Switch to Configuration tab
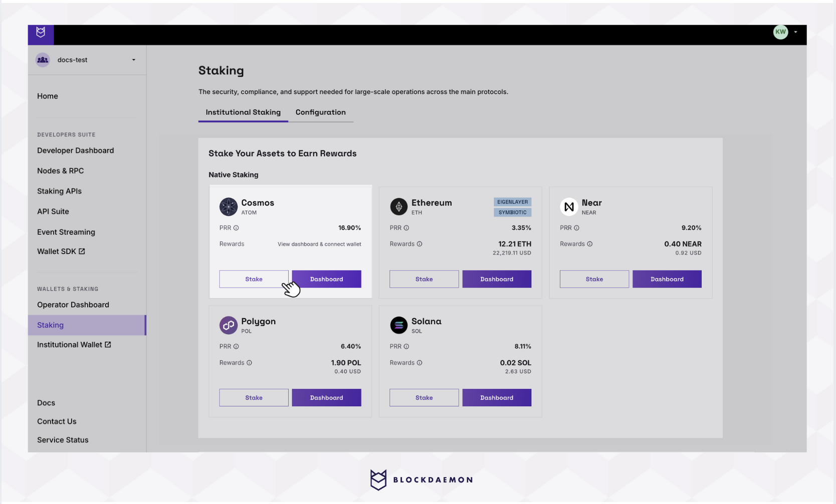Viewport: 836px width, 504px height. [321, 112]
